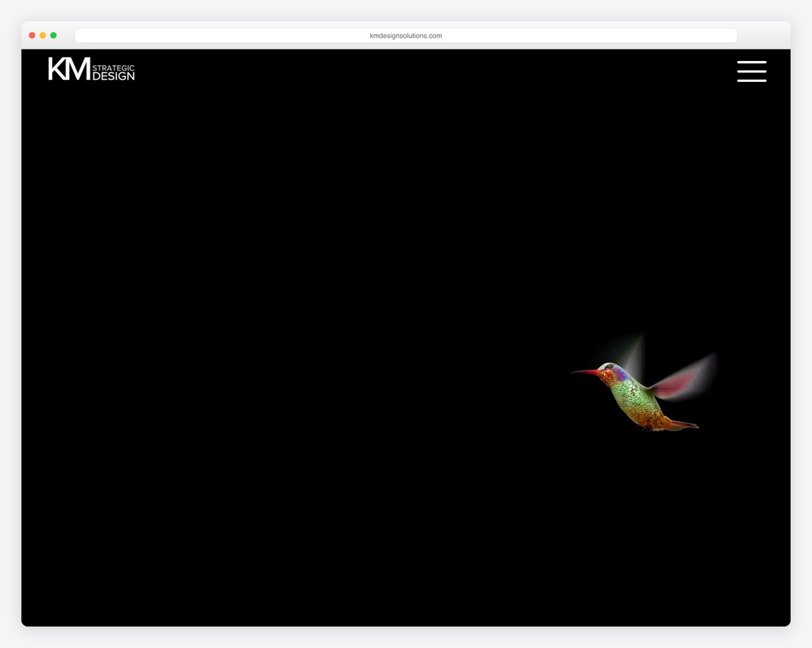Click the top bar of hamburger icon
The width and height of the screenshot is (812, 648).
(751, 62)
